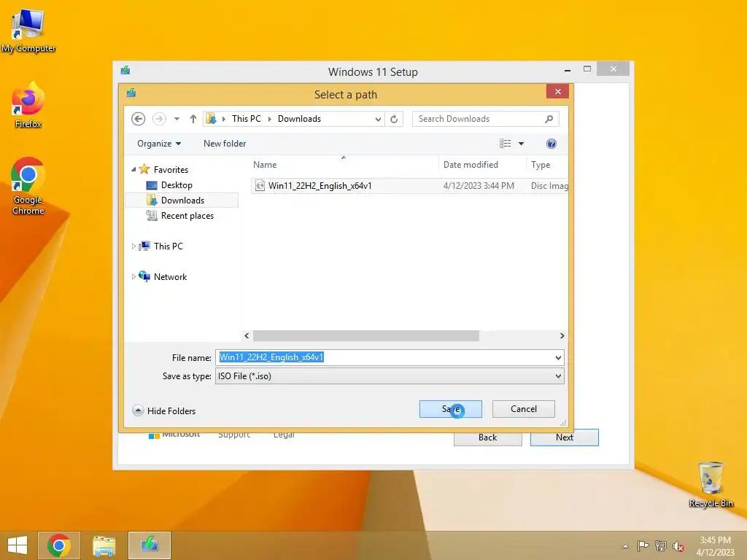Open Chrome from the taskbar

pos(59,545)
